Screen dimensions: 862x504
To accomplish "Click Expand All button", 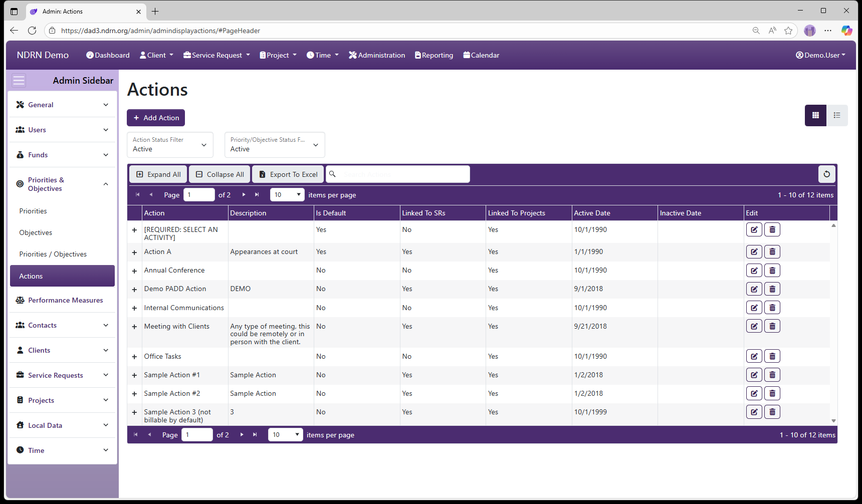I will pyautogui.click(x=158, y=174).
